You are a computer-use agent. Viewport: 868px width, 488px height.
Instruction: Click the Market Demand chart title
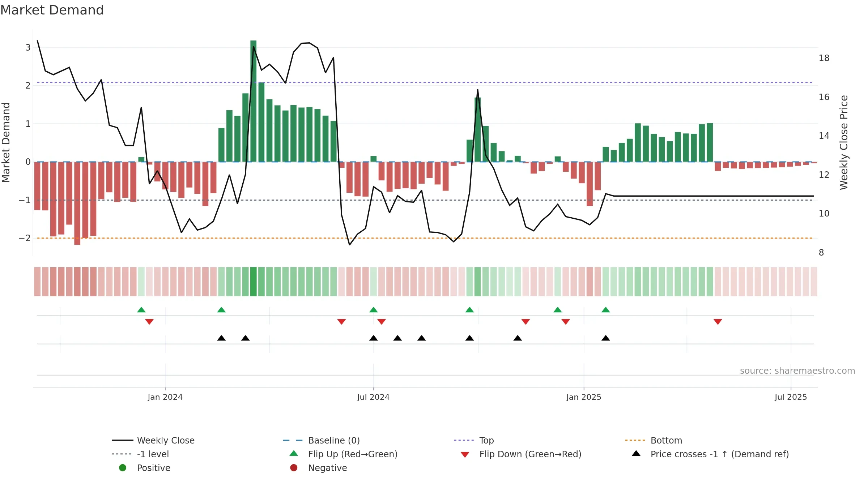[52, 10]
